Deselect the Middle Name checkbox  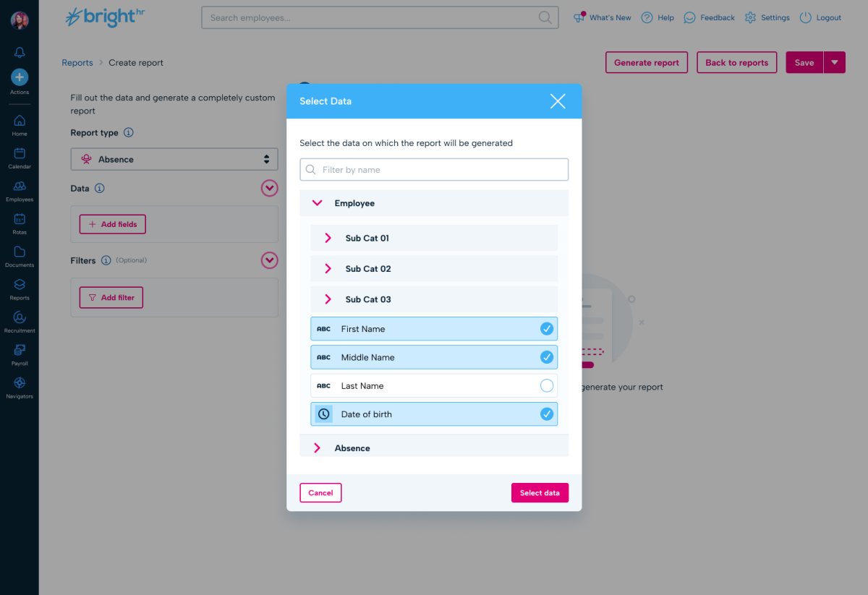click(548, 356)
